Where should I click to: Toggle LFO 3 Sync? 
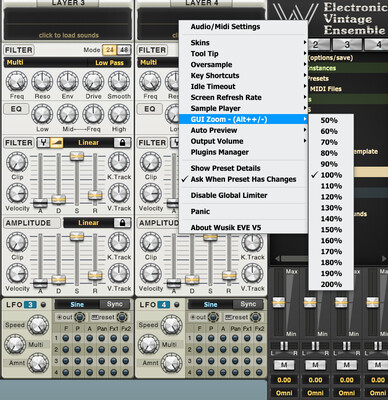(x=115, y=304)
